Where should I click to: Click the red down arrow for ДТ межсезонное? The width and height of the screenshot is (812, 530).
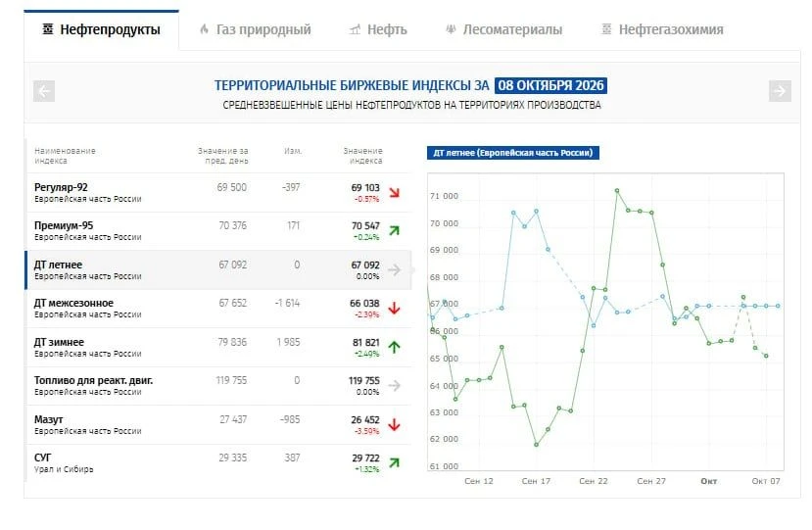(x=395, y=309)
